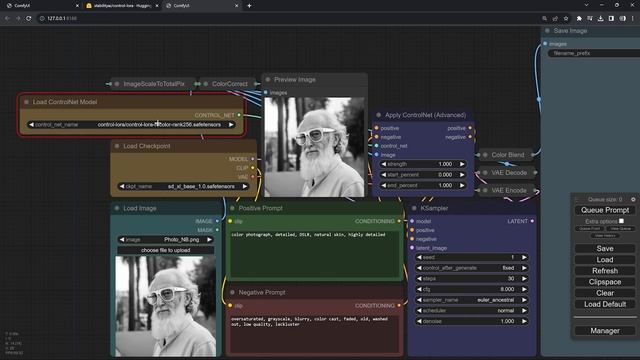The width and height of the screenshot is (640, 360).
Task: Open the sampler_name euler_ancestral selector
Action: pyautogui.click(x=471, y=300)
